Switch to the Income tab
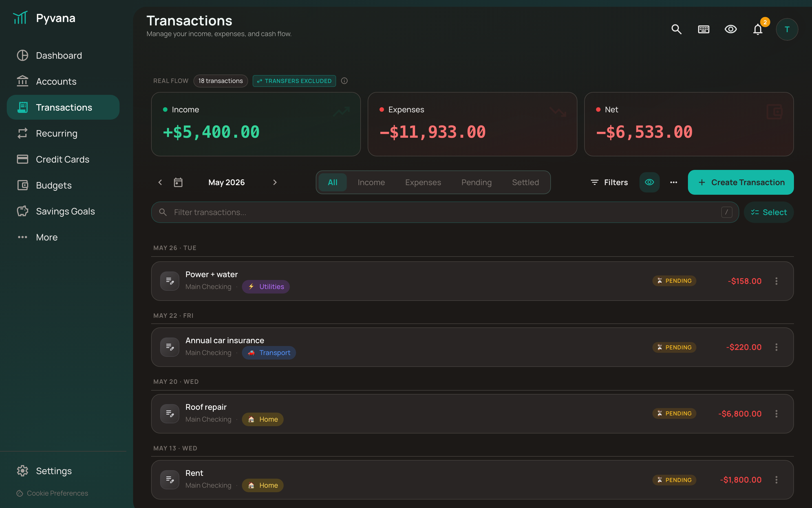812x508 pixels. coord(371,182)
